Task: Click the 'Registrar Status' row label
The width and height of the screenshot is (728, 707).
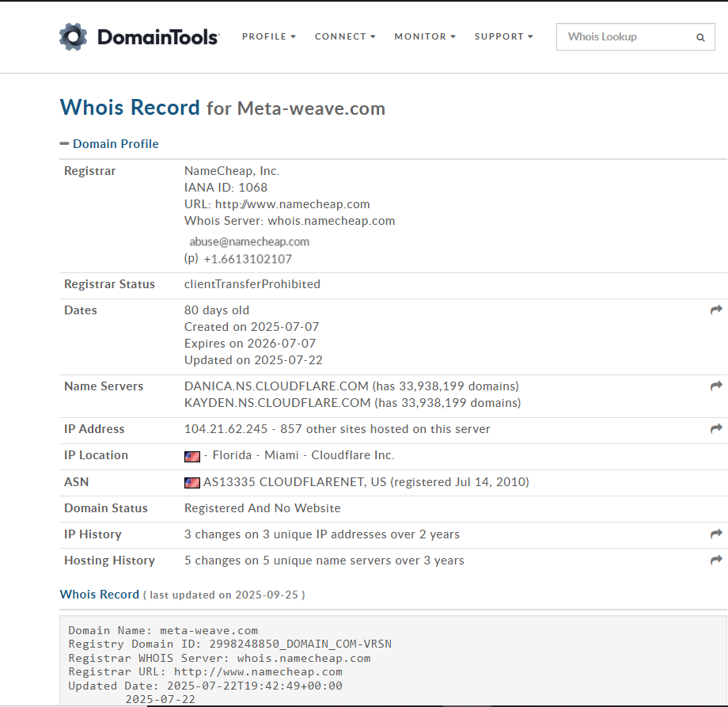Action: 109,284
